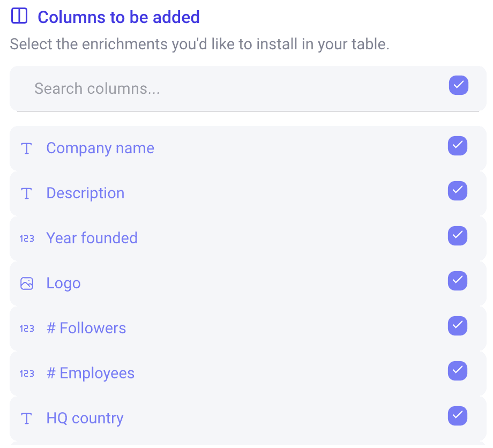The image size is (493, 448).
Task: Toggle the Year founded checkbox
Action: [458, 236]
